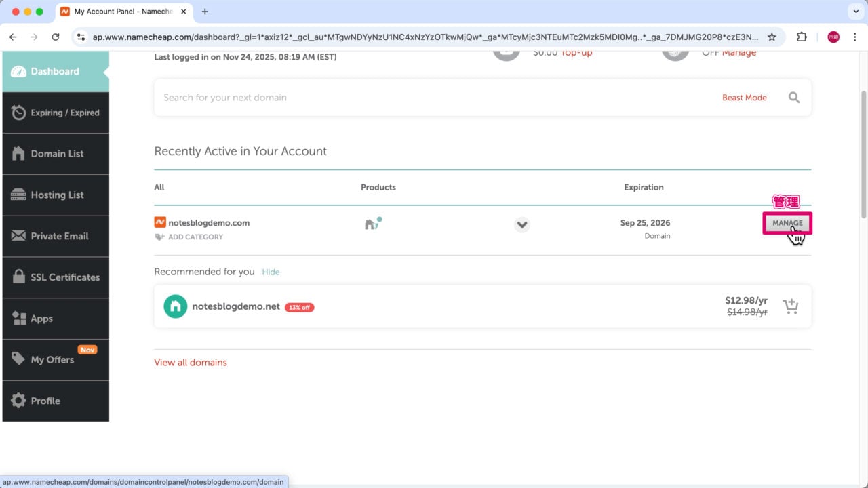Open Private Email from the sidebar
This screenshot has width=868, height=488.
pyautogui.click(x=56, y=236)
